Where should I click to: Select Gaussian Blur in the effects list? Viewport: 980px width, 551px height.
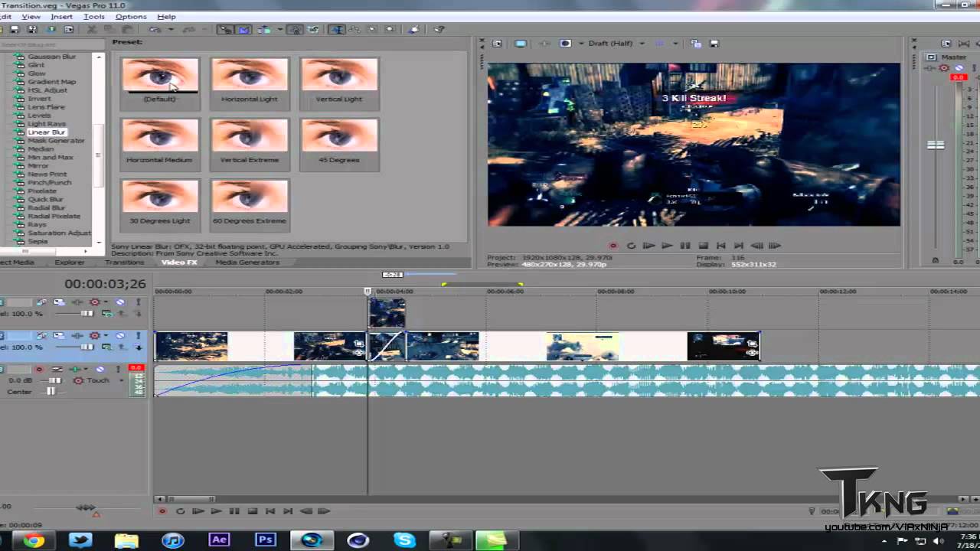[52, 57]
